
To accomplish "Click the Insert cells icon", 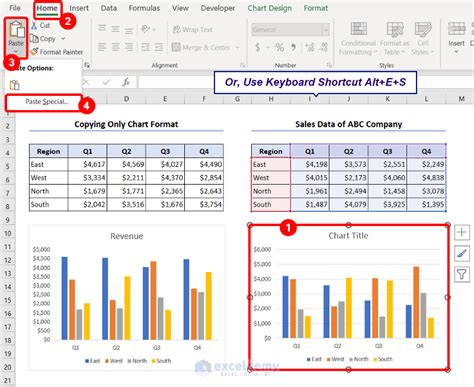I will pyautogui.click(x=456, y=29).
